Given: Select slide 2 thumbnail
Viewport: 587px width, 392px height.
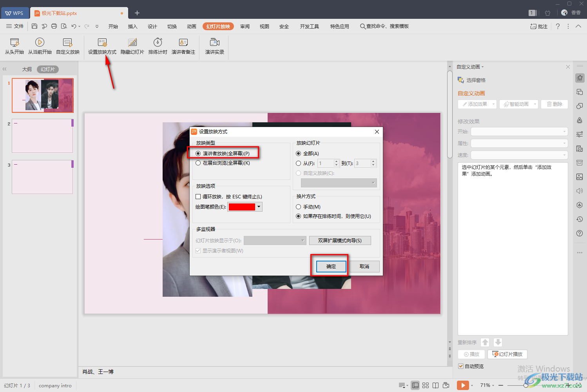Looking at the screenshot, I should [42, 136].
